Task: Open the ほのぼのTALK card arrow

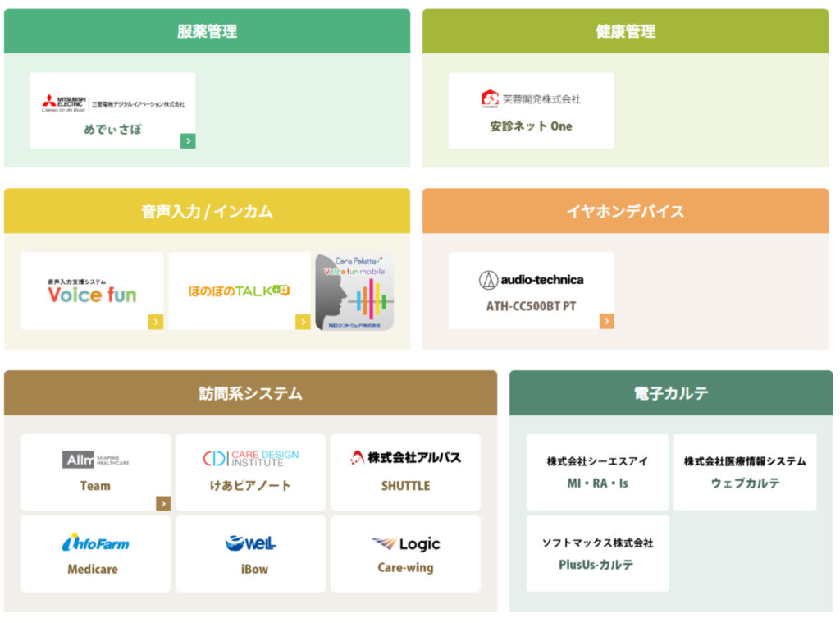Action: pos(303,322)
